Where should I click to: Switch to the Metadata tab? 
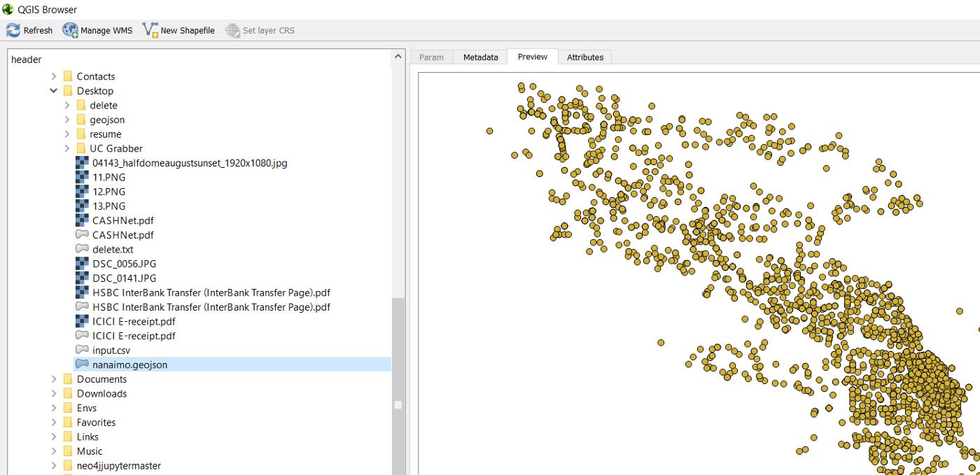tap(480, 57)
